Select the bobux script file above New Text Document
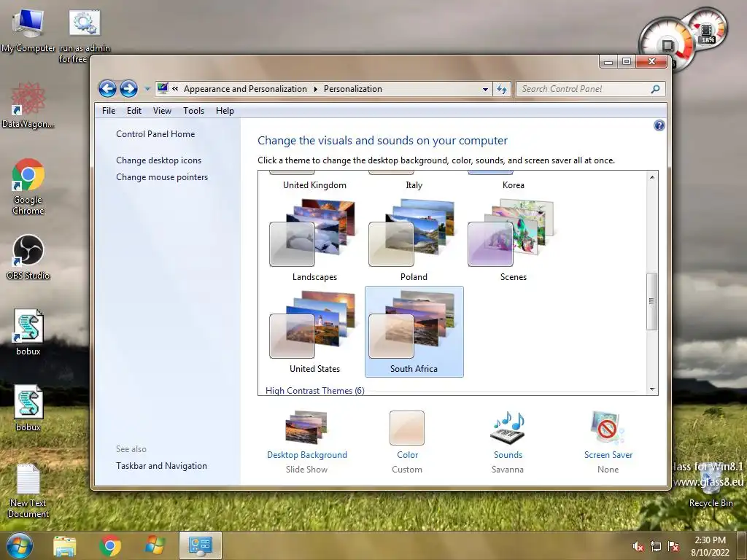 tap(28, 408)
